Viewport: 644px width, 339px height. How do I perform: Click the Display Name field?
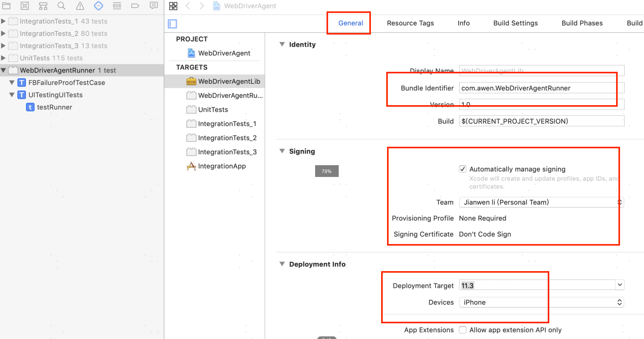(541, 71)
